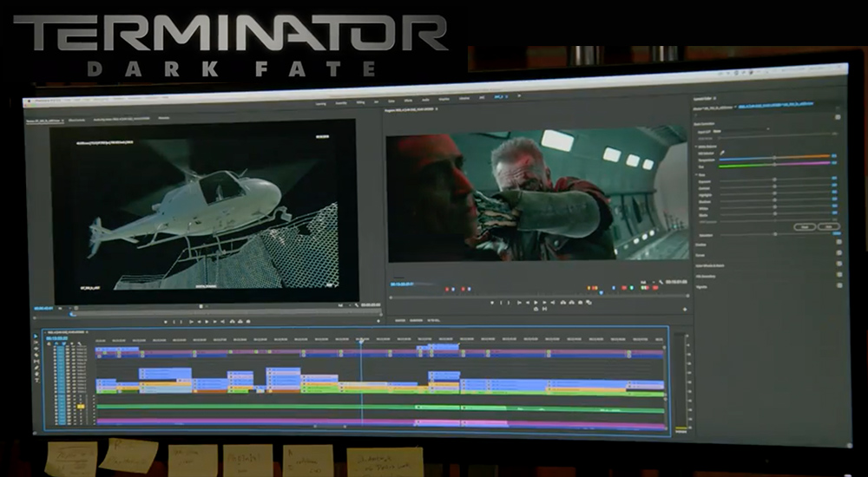Play the Source monitor clip

tap(207, 322)
